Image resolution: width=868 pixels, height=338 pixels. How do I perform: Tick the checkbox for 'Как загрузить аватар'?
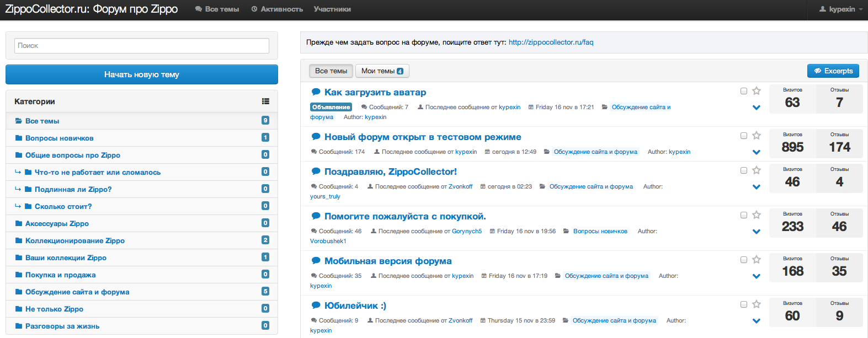tap(744, 91)
